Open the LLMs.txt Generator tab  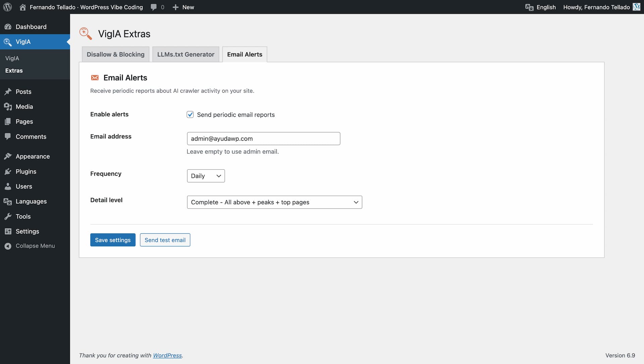pyautogui.click(x=185, y=54)
